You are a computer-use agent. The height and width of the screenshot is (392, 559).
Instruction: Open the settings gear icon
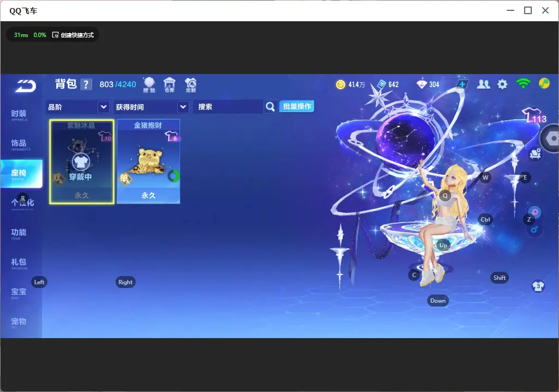(x=502, y=84)
